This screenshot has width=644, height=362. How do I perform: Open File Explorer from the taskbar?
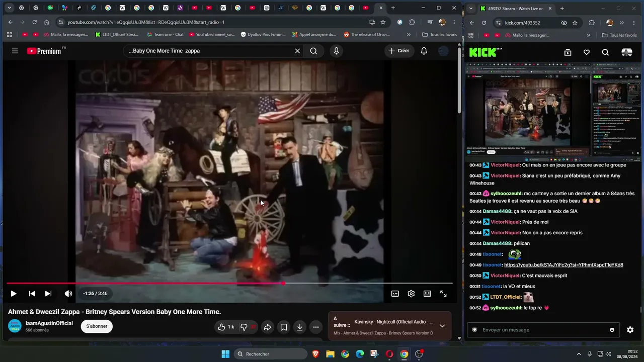tap(330, 354)
